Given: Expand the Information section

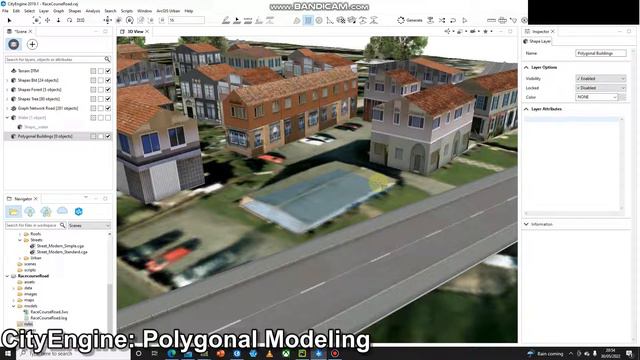Looking at the screenshot, I should pyautogui.click(x=526, y=224).
